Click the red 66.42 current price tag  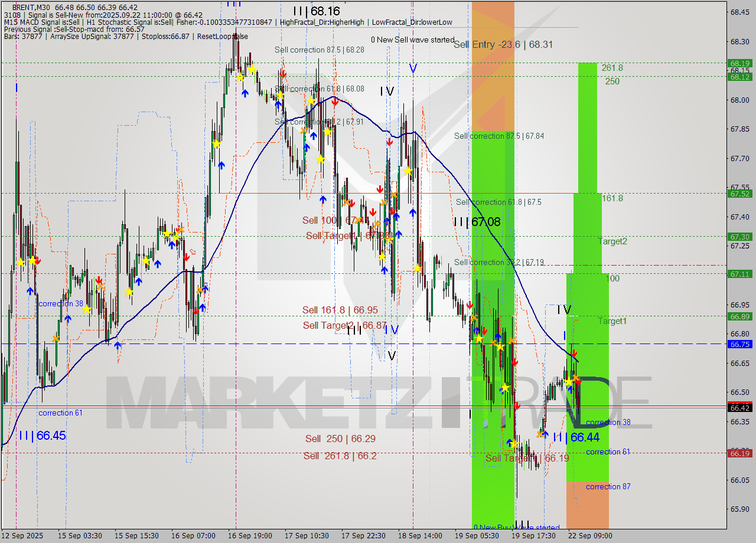click(x=741, y=408)
